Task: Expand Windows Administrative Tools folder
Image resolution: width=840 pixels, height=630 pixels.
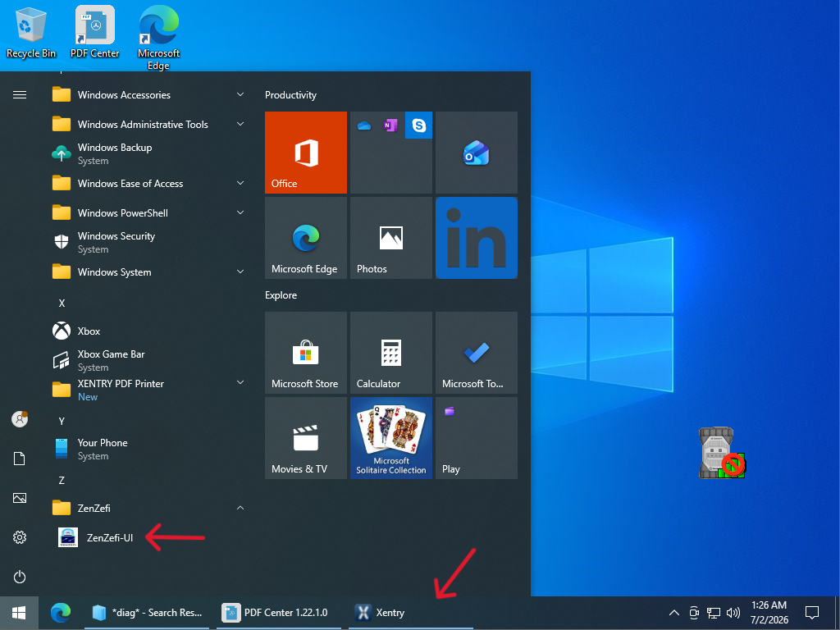Action: pyautogui.click(x=150, y=125)
